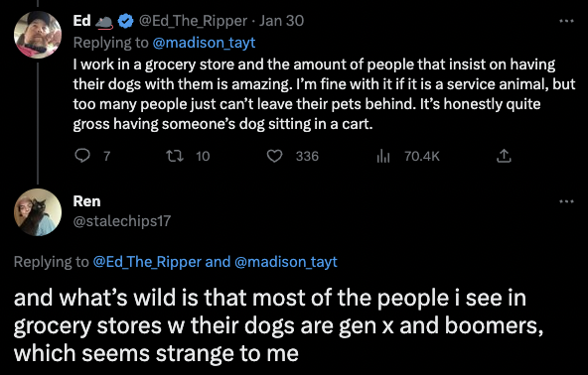The width and height of the screenshot is (588, 375).
Task: Open Ed's grocery store tweet text
Action: [325, 94]
